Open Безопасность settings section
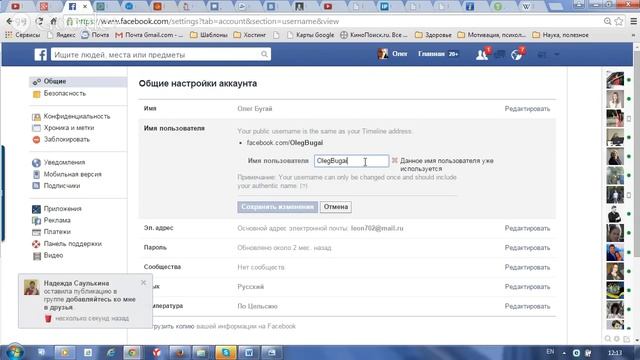The image size is (640, 360). click(x=65, y=93)
